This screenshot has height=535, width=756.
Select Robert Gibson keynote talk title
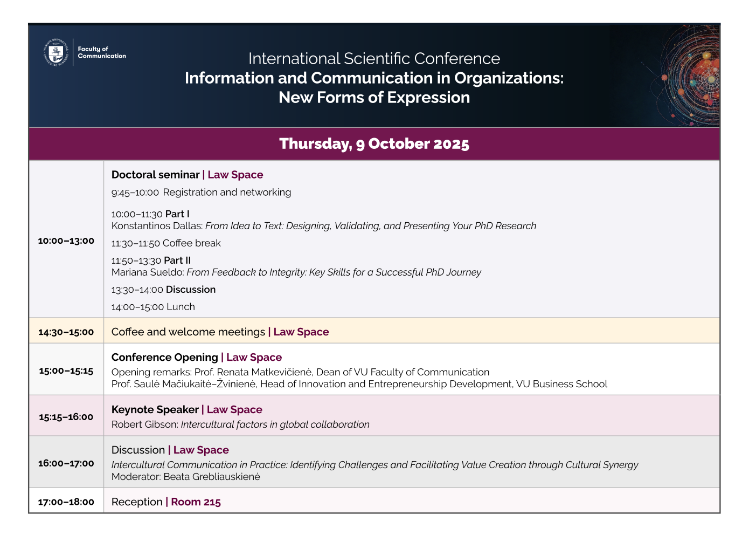point(275,424)
